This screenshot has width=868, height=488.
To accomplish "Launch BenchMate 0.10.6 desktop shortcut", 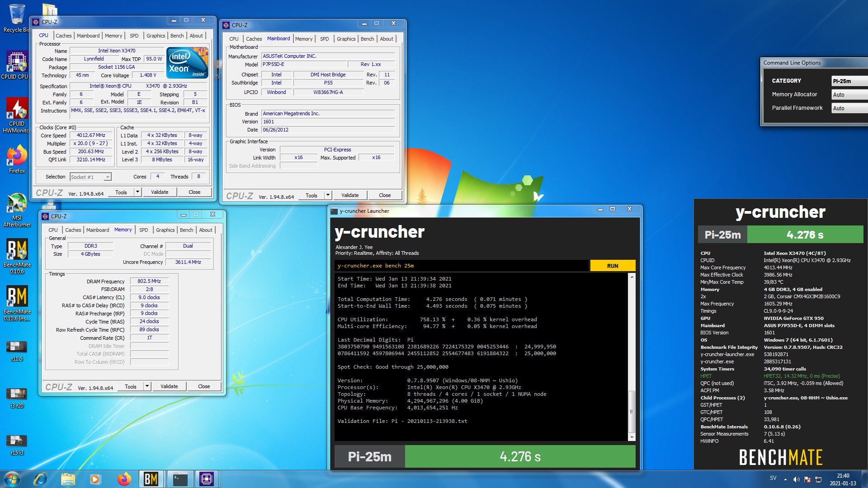I will tap(17, 257).
